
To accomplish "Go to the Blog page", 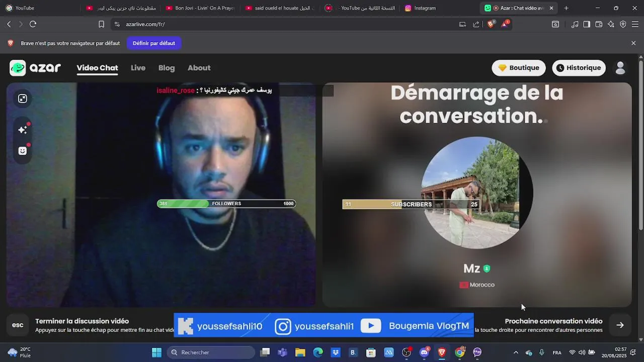I will [167, 68].
